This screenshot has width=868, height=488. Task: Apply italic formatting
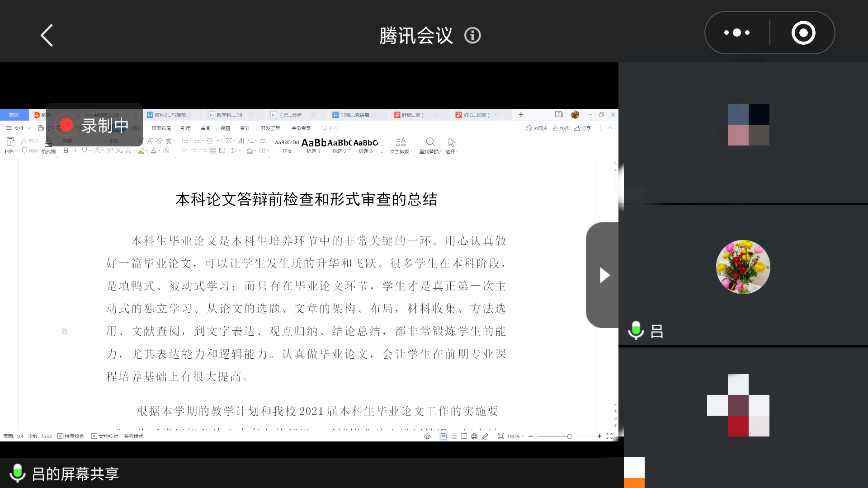tap(75, 150)
